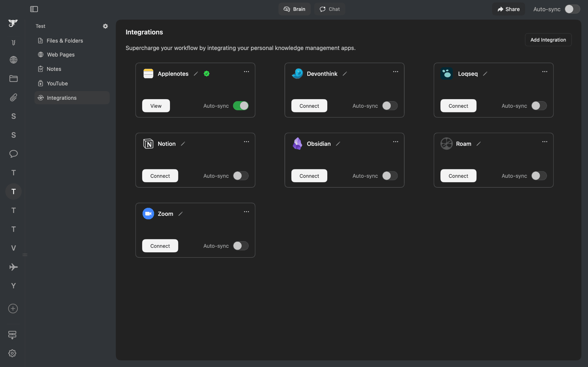Click the Devonthink app icon

point(297,74)
